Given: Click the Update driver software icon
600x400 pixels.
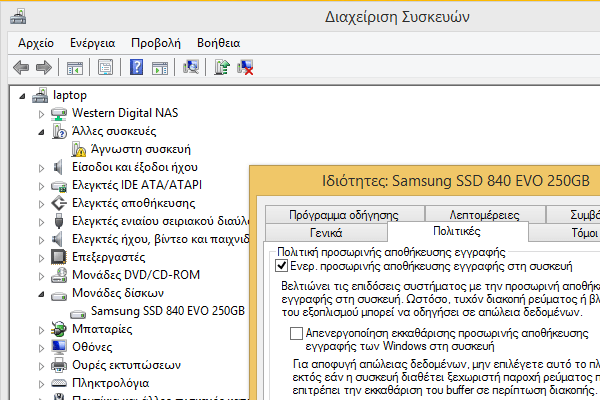Looking at the screenshot, I should pyautogui.click(x=222, y=67).
